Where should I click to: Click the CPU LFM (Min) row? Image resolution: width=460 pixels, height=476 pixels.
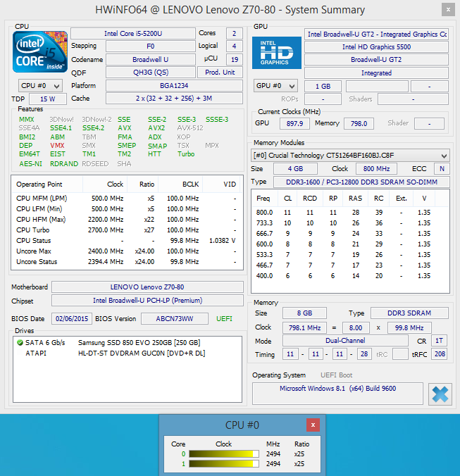(127, 209)
